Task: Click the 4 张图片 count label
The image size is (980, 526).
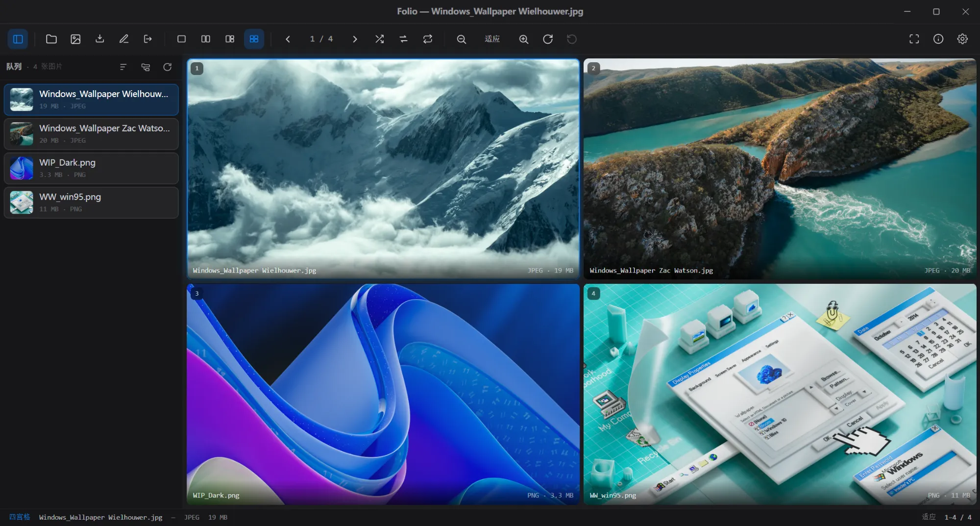Action: click(x=48, y=66)
